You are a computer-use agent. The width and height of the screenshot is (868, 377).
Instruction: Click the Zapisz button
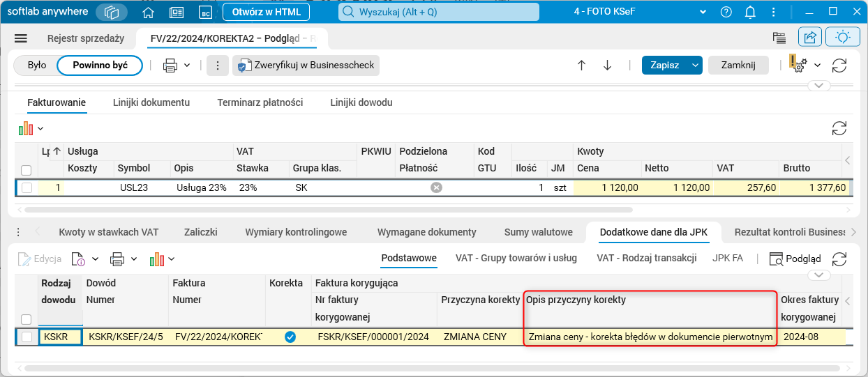(x=664, y=66)
